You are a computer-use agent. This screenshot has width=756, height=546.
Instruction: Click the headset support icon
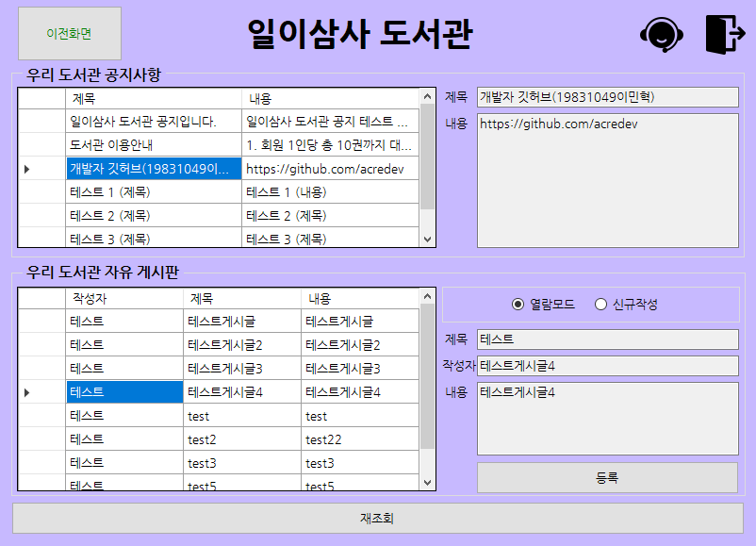pyautogui.click(x=663, y=32)
